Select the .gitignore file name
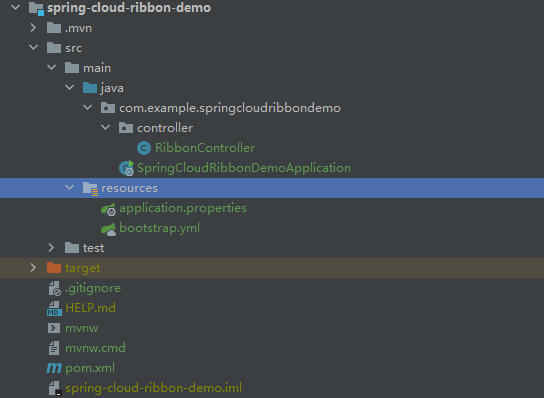Screen dimensions: 544x398 (93, 288)
